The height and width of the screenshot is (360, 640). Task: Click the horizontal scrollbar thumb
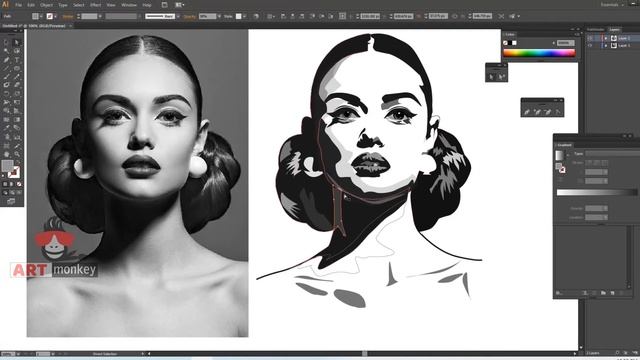click(x=364, y=353)
